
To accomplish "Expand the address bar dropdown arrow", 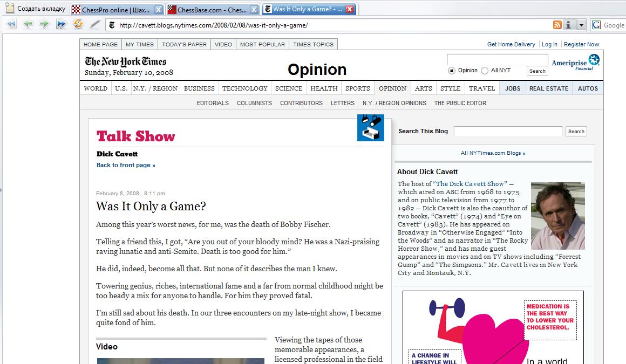I will point(581,25).
